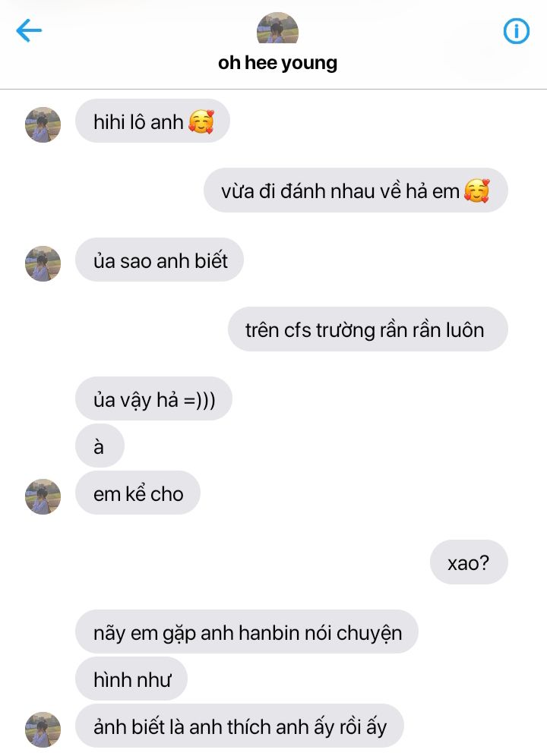Screen dimensions: 547x756
Task: Tap the smiling hearts emoji in the sent message
Action: coord(477,191)
